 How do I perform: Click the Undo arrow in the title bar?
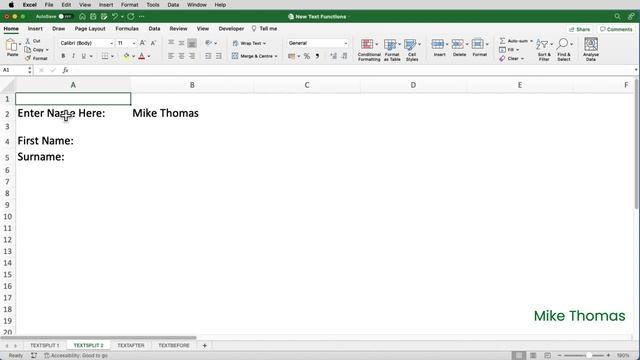point(115,16)
